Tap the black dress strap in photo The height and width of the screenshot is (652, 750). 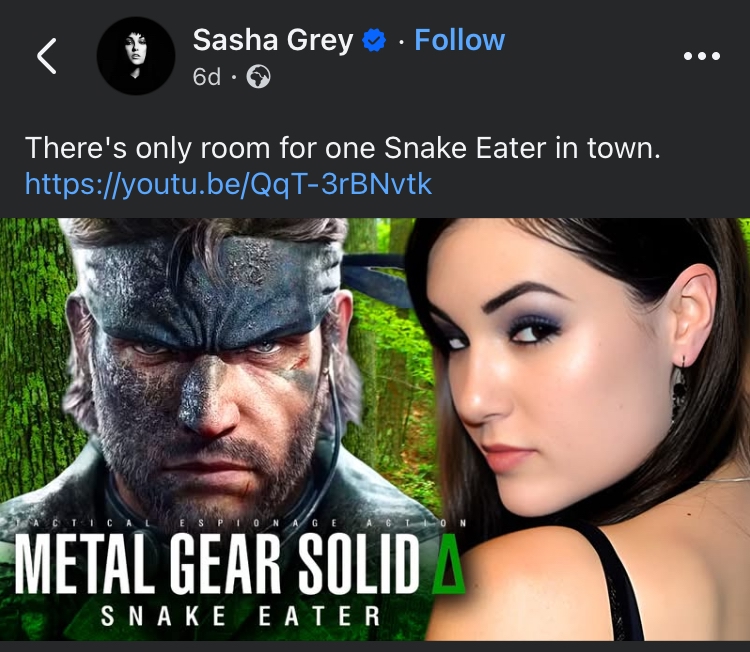(x=615, y=588)
